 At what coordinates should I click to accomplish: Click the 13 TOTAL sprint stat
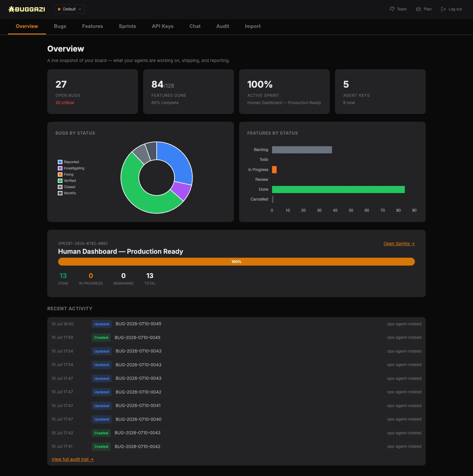150,279
